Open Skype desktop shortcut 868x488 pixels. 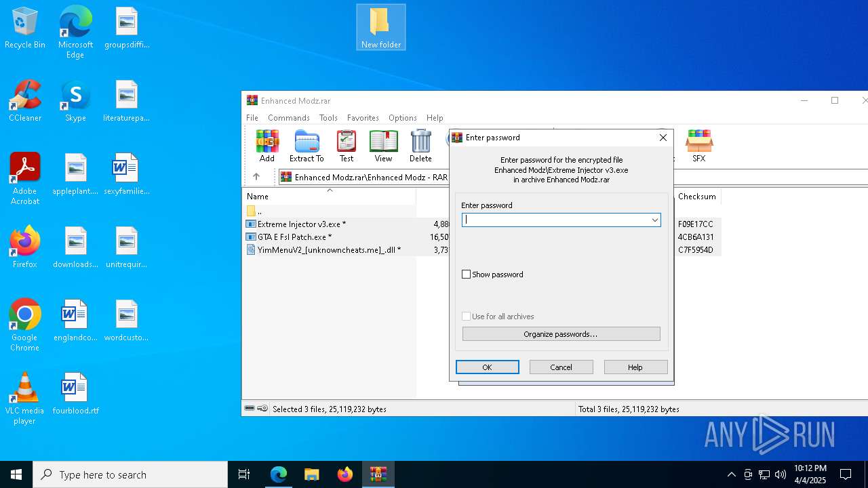point(75,101)
